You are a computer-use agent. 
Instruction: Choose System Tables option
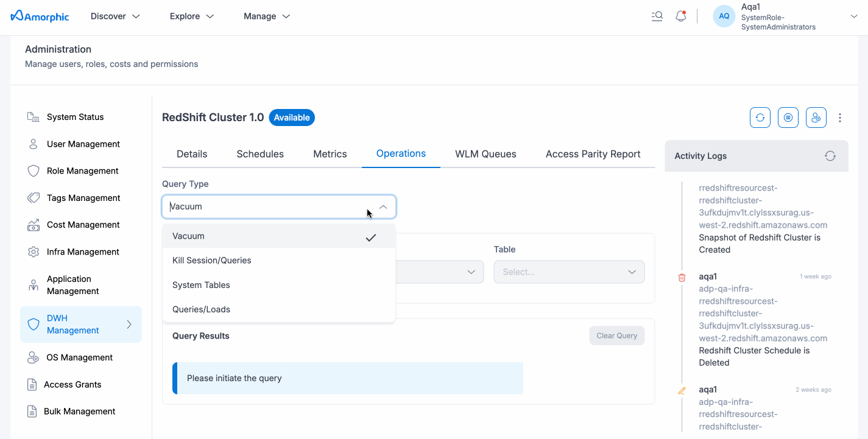point(279,285)
